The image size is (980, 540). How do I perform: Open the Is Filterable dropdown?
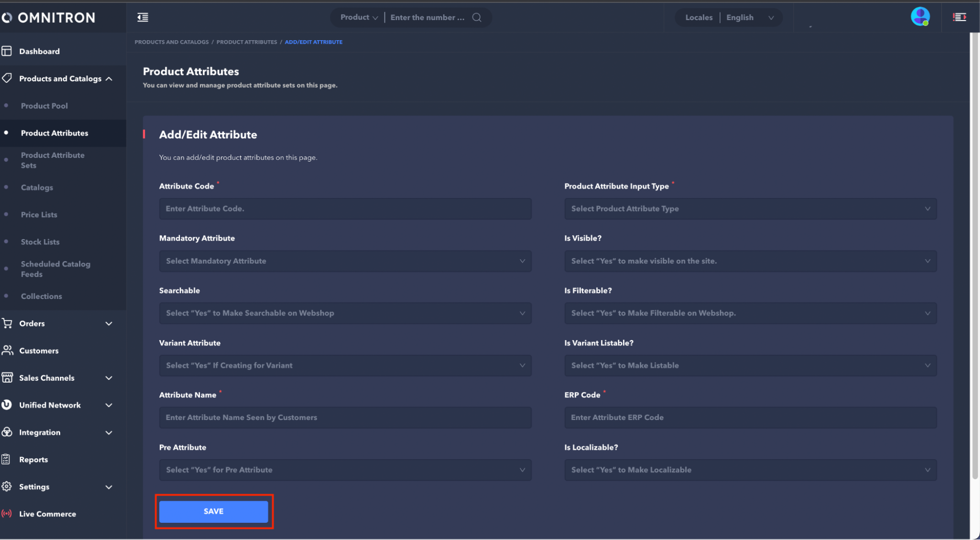750,313
